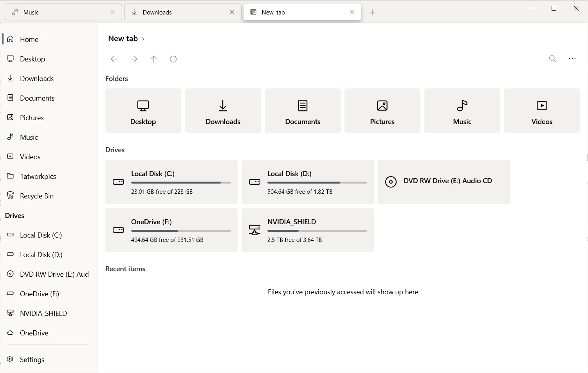
Task: Switch to the Music tab
Action: click(x=59, y=13)
